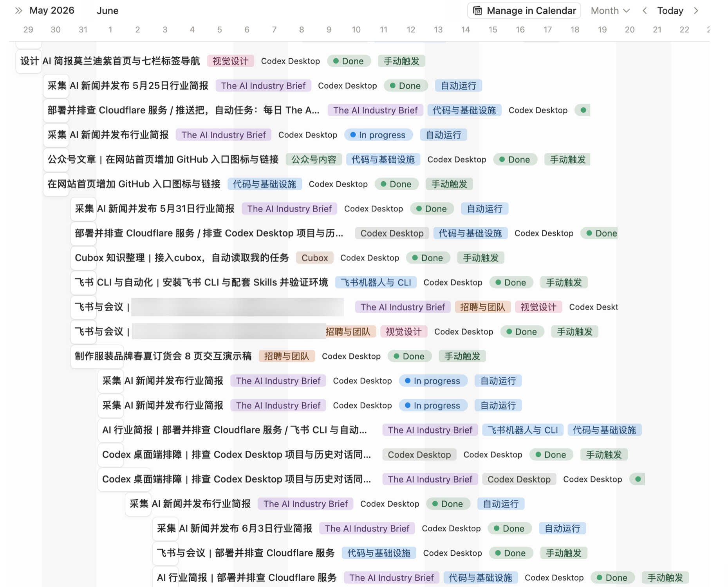Go to the previous timeline period arrow
728x587 pixels.
click(x=645, y=11)
